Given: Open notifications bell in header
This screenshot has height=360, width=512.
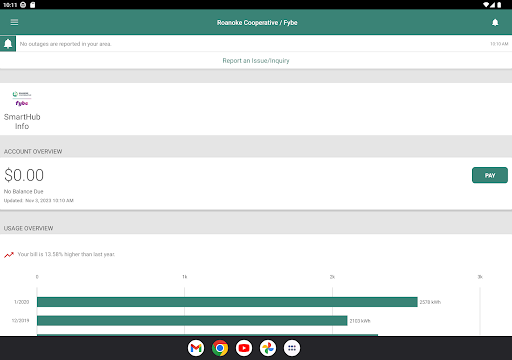Looking at the screenshot, I should 495,22.
